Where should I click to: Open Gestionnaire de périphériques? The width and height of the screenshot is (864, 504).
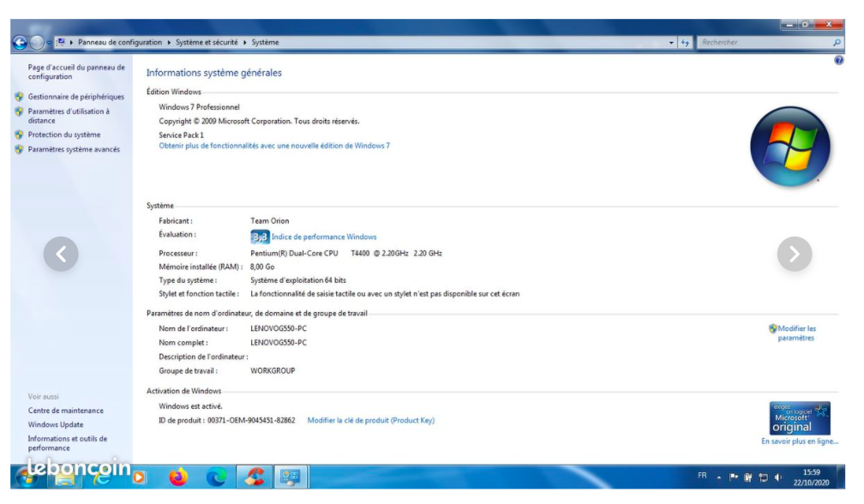(76, 97)
